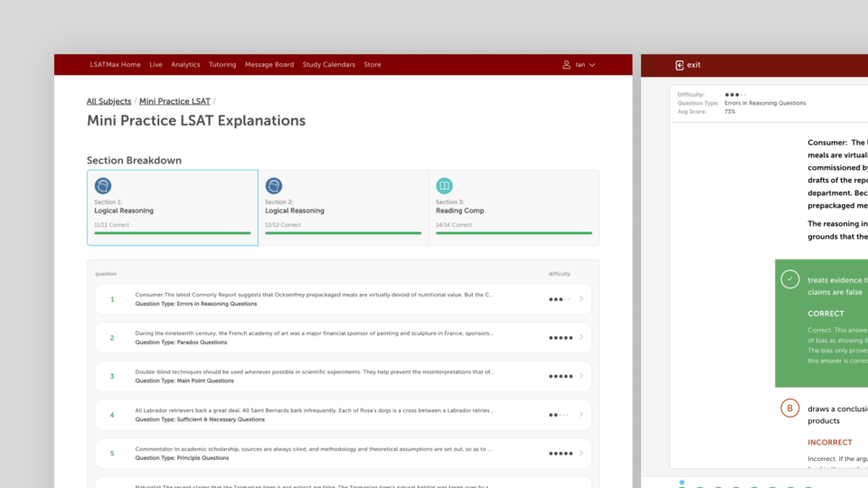
Task: Click the number 1 of the first question
Action: pyautogui.click(x=112, y=299)
